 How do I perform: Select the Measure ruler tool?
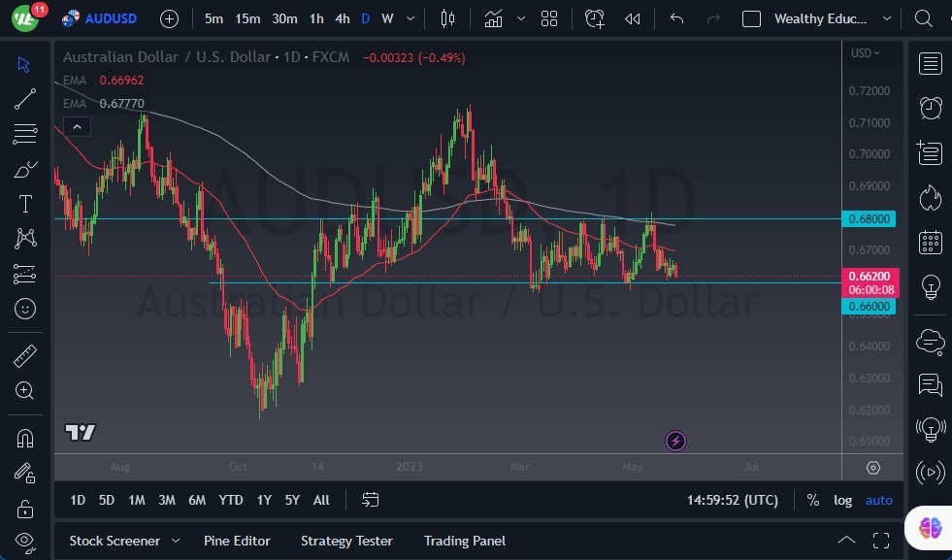point(25,355)
